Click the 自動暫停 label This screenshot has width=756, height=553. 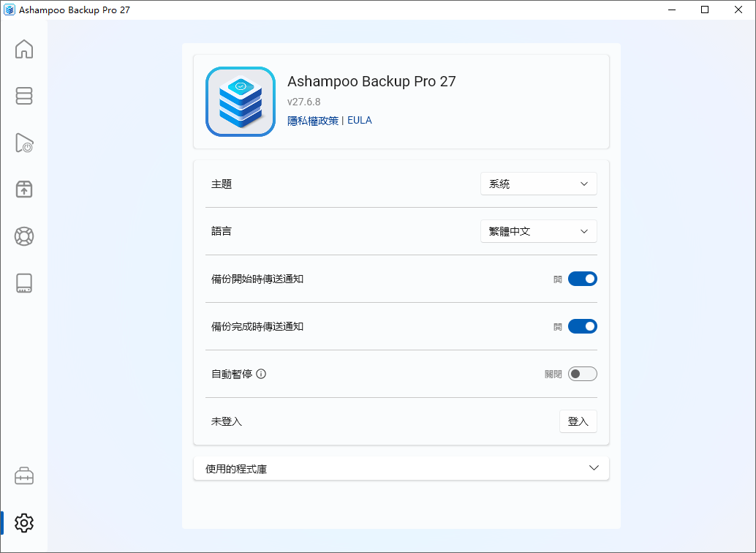(x=232, y=374)
